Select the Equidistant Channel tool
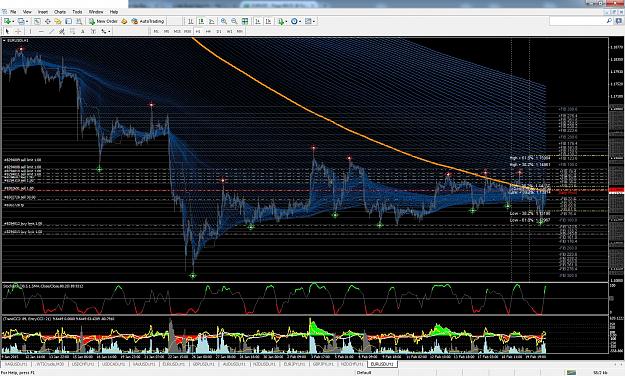The height and width of the screenshot is (376, 625). point(62,31)
